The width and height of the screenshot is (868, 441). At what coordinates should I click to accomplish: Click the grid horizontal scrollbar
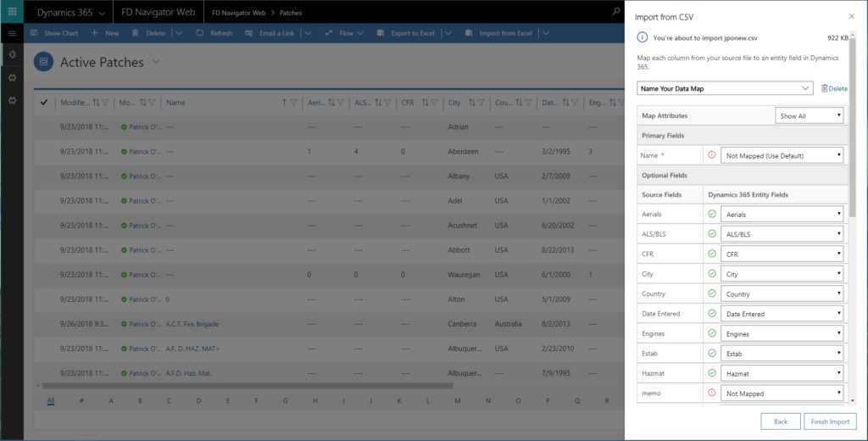click(x=248, y=386)
